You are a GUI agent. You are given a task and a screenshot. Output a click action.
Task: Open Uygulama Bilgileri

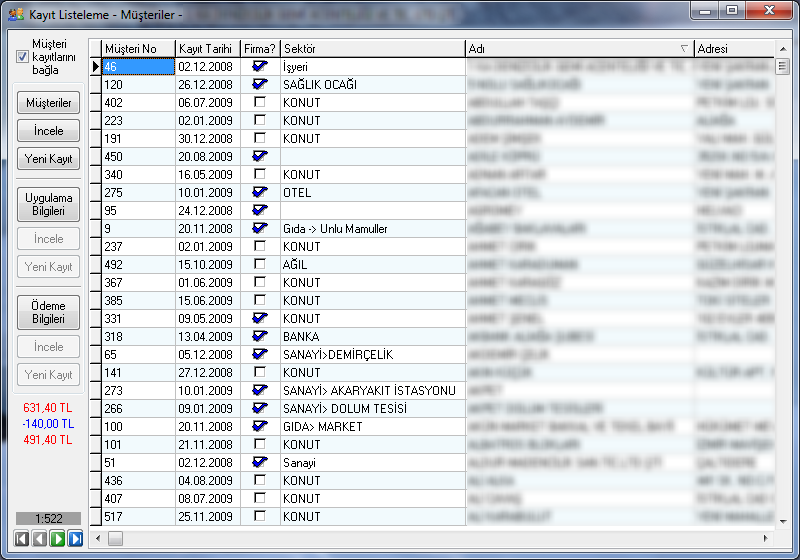click(49, 204)
